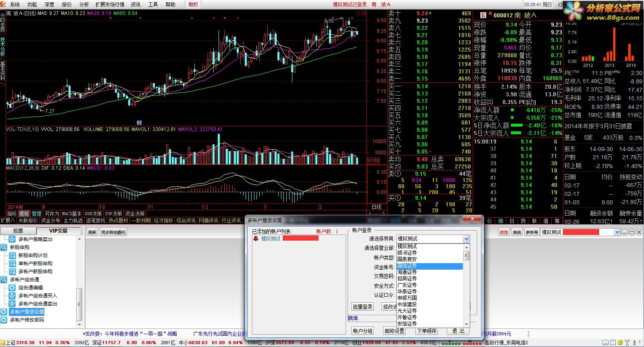Screen dimensions: 644x347
Task: Click the 多帐户新股申购 list icon
Action: point(12,271)
